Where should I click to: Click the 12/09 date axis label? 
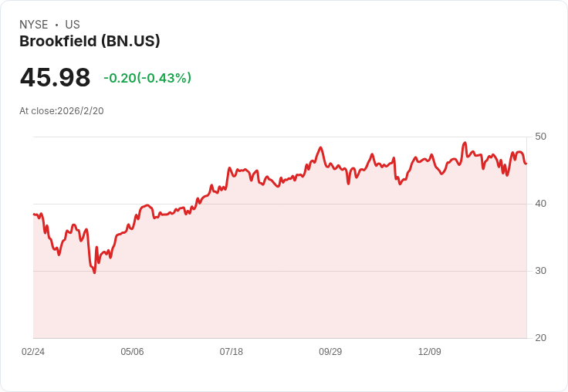pyautogui.click(x=429, y=352)
